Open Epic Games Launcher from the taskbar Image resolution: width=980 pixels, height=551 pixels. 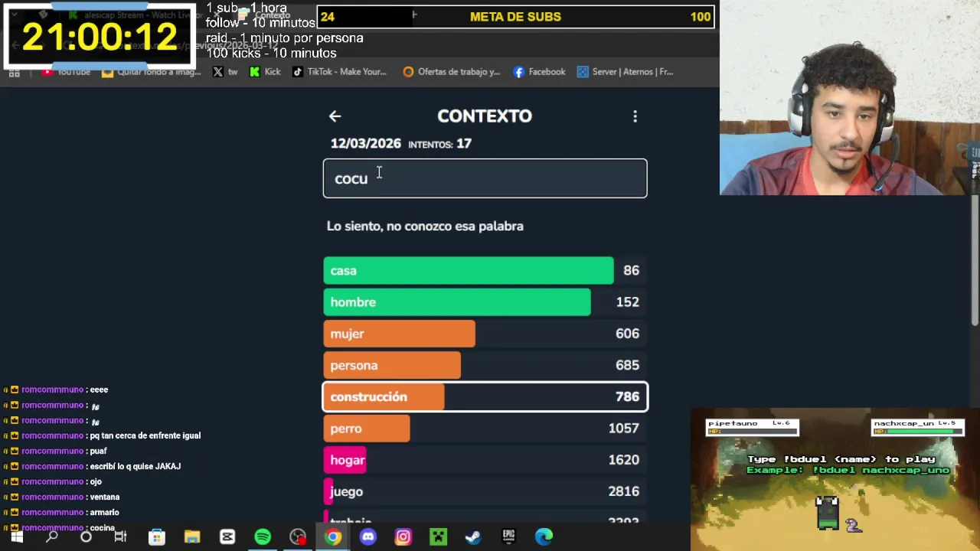508,537
